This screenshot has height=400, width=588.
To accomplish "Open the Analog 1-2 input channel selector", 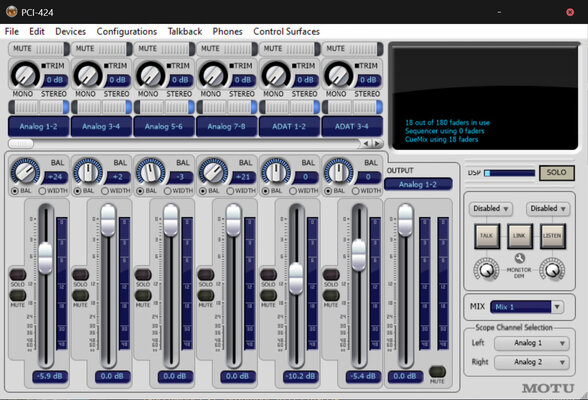I will point(39,127).
